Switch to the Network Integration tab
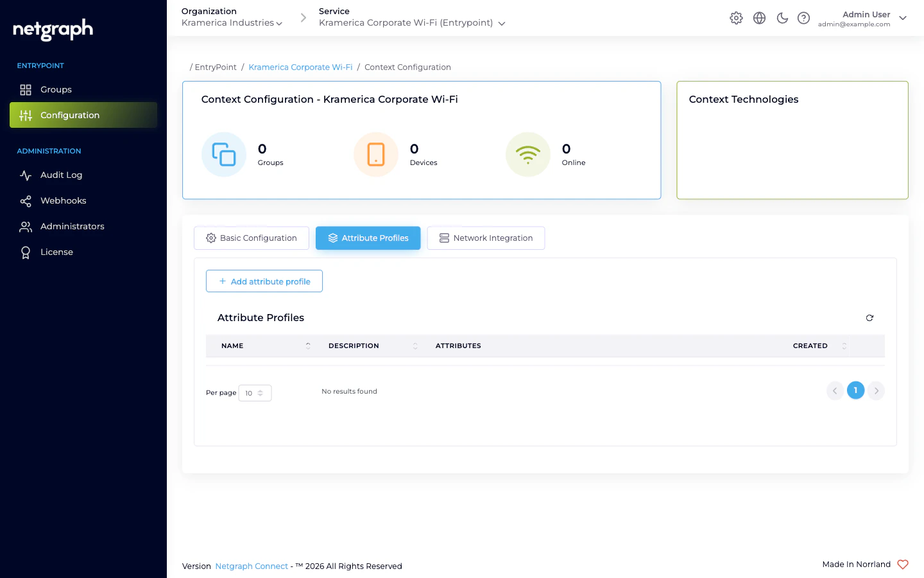This screenshot has width=924, height=578. [x=486, y=238]
